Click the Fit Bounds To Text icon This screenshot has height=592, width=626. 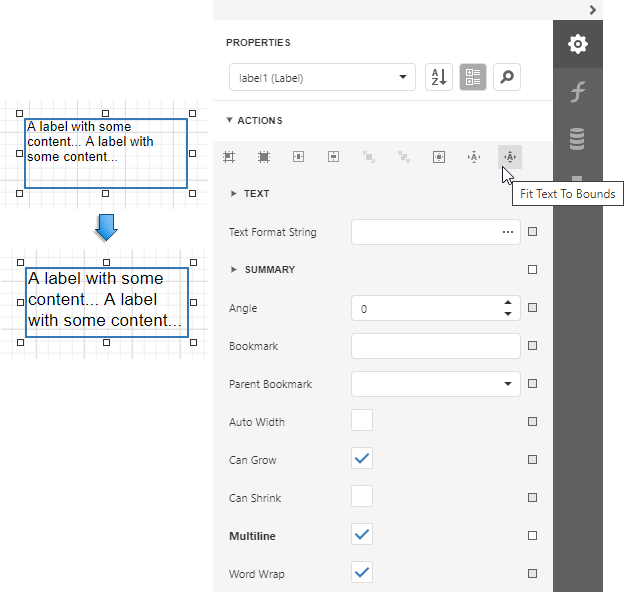(x=474, y=157)
